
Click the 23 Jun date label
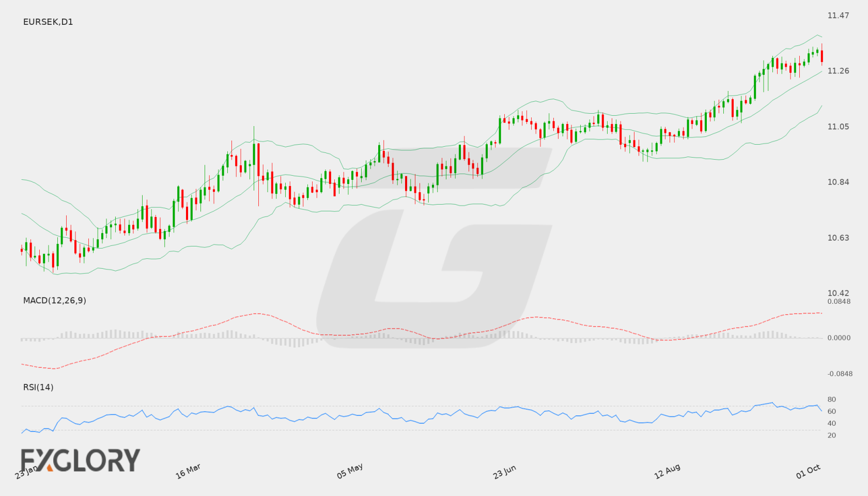[x=504, y=472]
